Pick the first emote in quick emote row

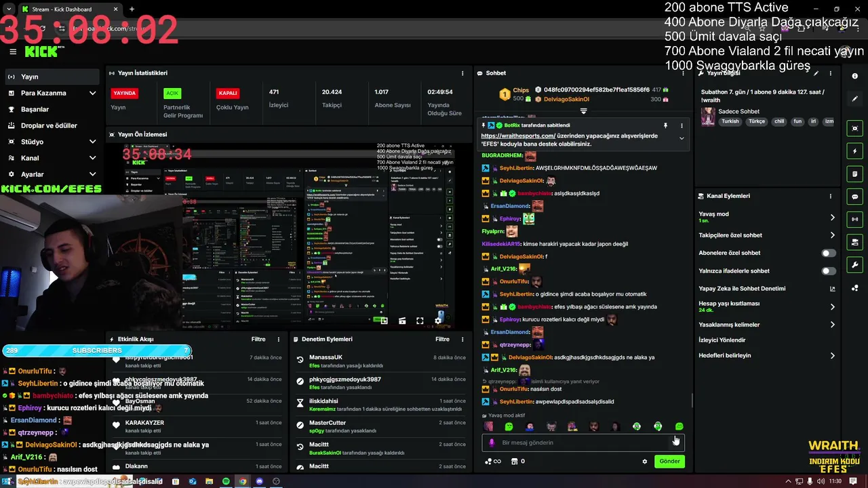point(488,426)
